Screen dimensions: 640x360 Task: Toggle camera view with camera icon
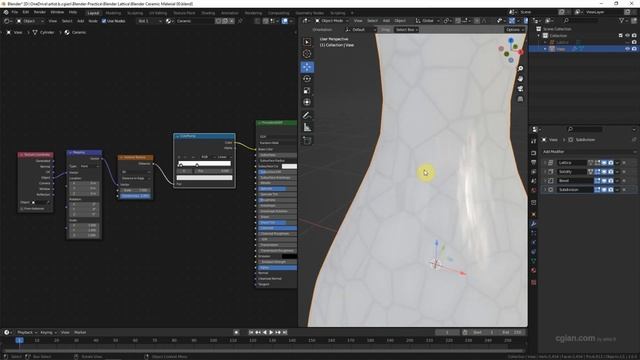pos(520,89)
